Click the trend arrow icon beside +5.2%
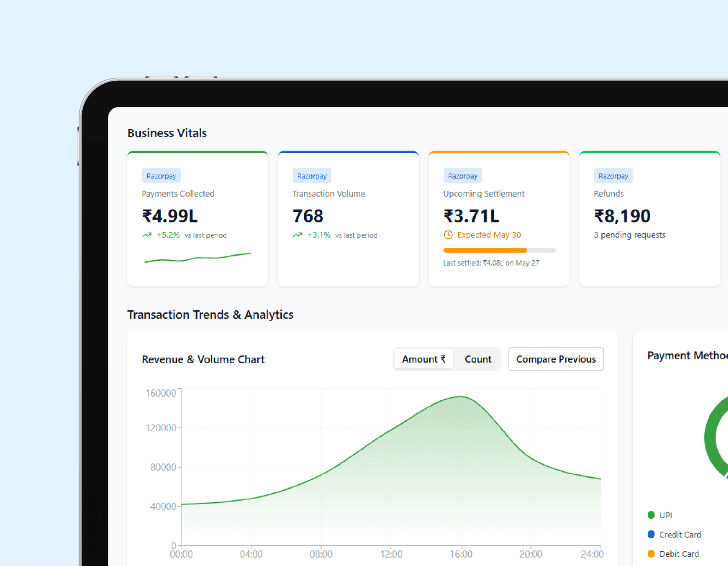728x566 pixels. tap(147, 235)
